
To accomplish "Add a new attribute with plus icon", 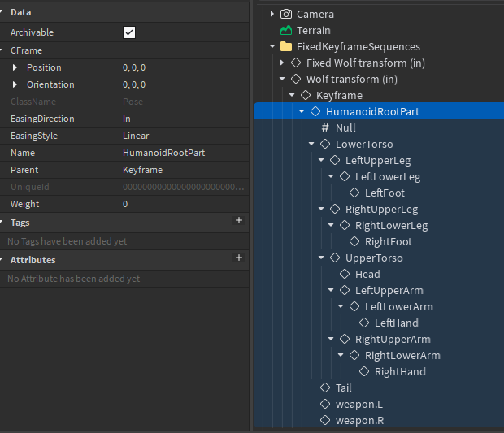I will coord(239,258).
